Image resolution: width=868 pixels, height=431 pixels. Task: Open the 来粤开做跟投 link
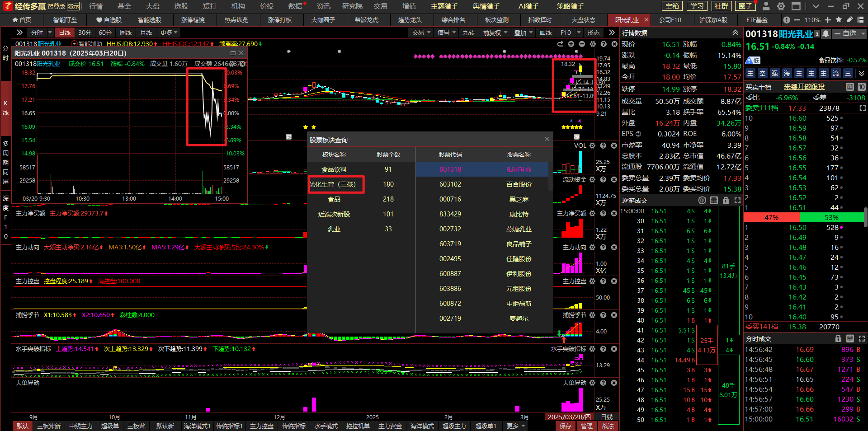tap(804, 87)
